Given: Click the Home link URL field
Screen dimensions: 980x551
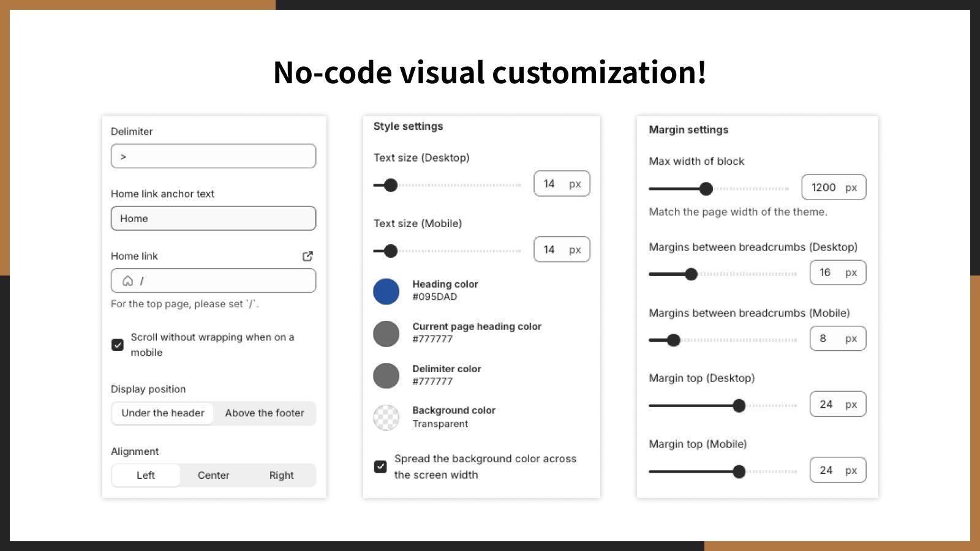Looking at the screenshot, I should [x=213, y=281].
